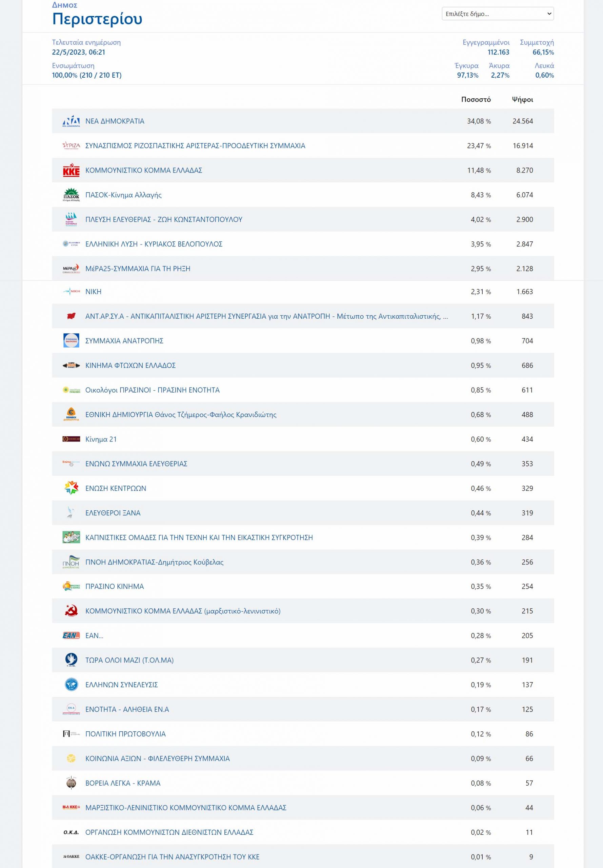
Task: Click the ΑΝΤ.ΑΡ.ΣΥ.Α red flag logo
Action: click(71, 316)
